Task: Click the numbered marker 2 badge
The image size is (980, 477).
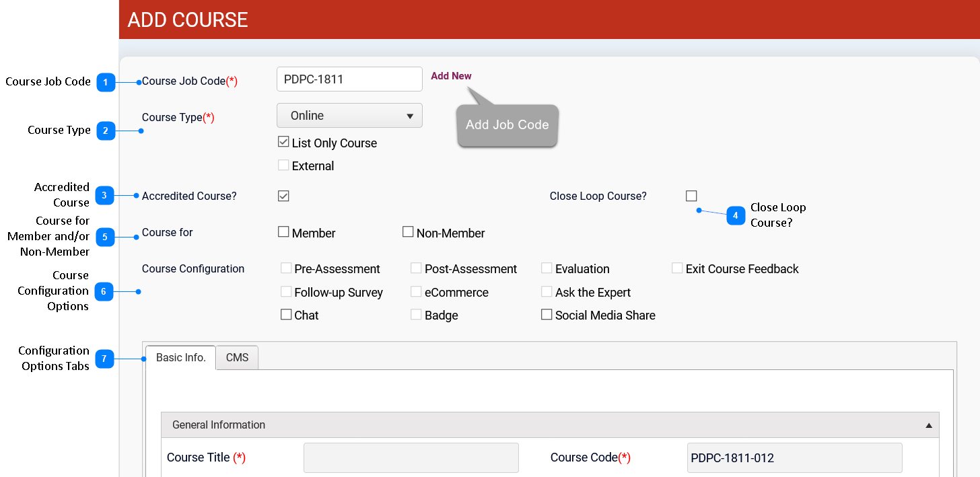Action: [x=106, y=131]
